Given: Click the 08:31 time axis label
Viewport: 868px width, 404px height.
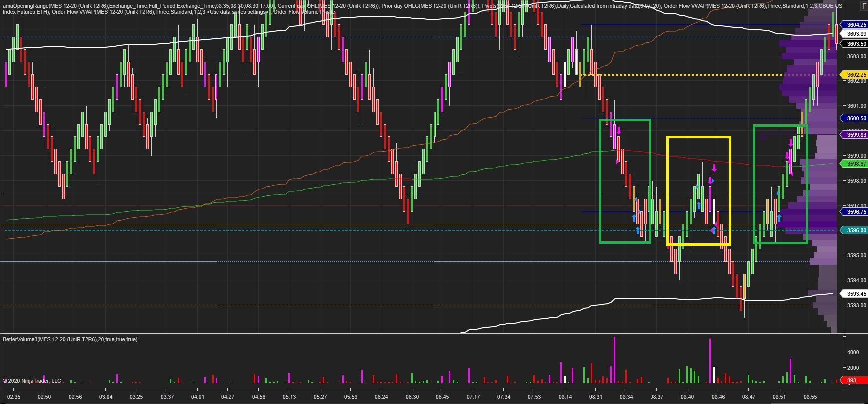Looking at the screenshot, I should pos(596,397).
